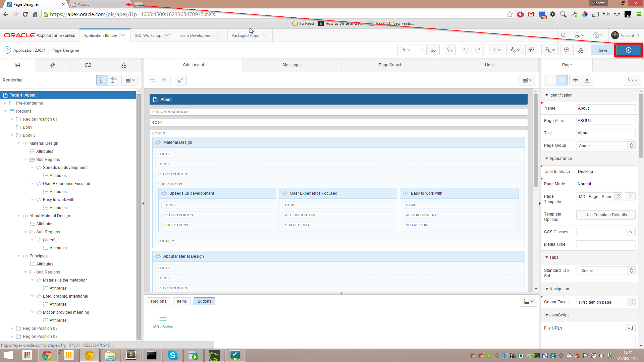Click the Title input field
The image size is (644, 362).
[605, 133]
